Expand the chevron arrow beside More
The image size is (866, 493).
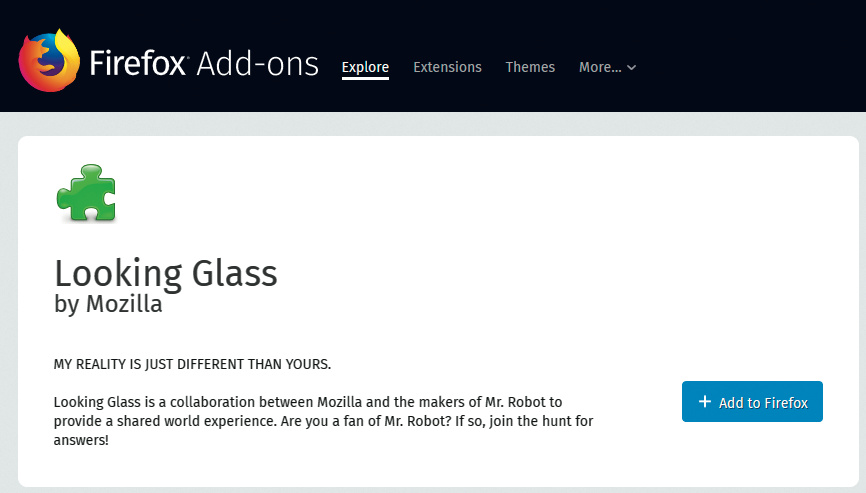632,68
